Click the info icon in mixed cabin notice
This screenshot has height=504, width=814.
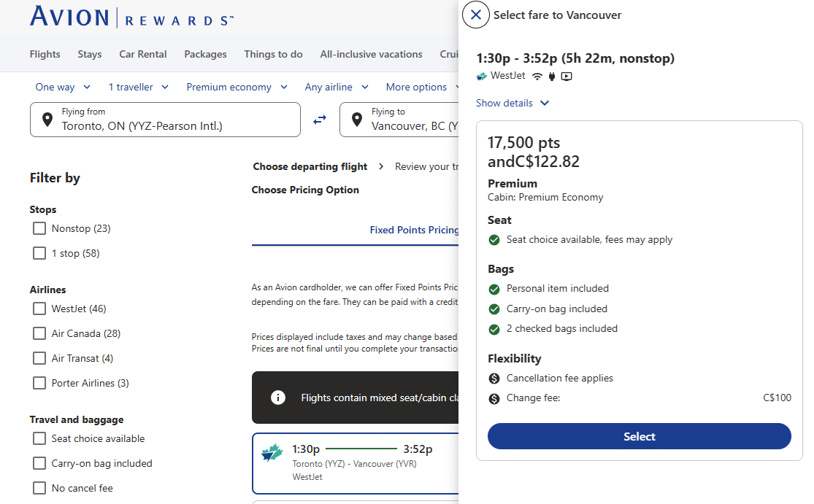(277, 398)
